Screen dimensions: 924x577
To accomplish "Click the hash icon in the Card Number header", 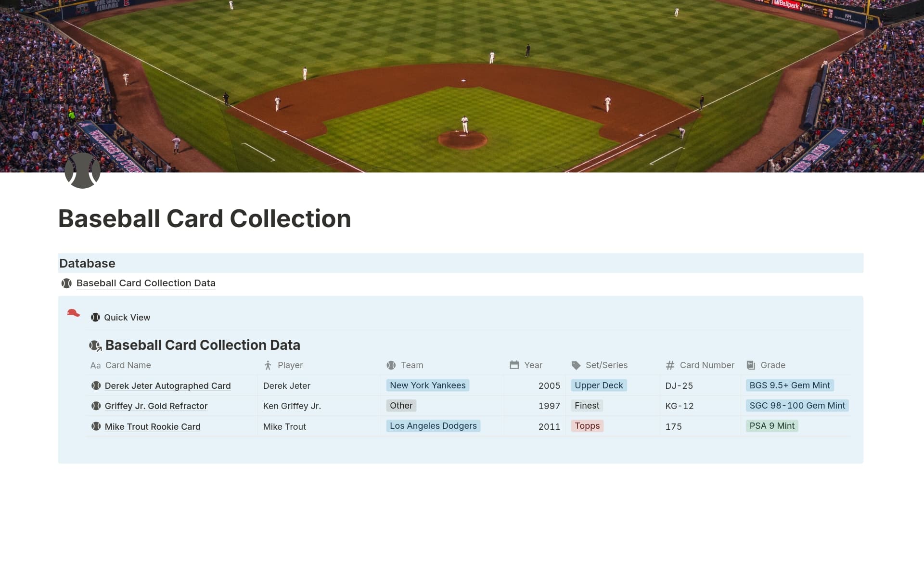I will coord(670,365).
